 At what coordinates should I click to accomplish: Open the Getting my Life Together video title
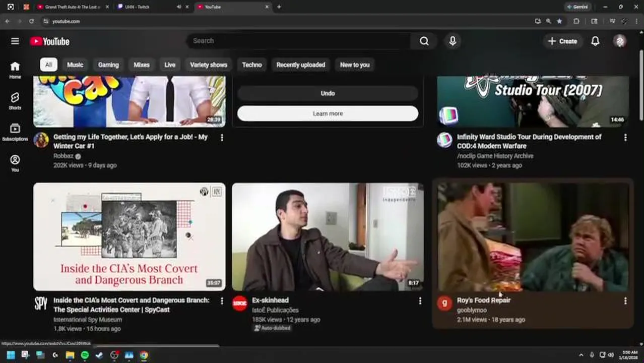(x=131, y=142)
